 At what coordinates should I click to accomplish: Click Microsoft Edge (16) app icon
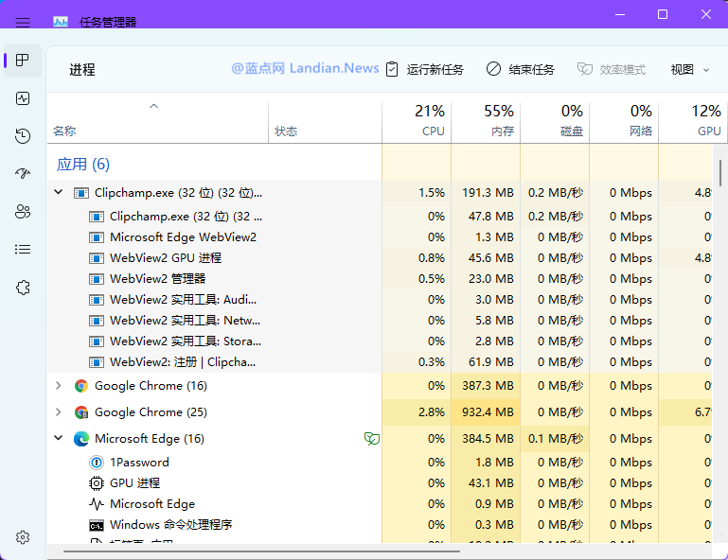pos(81,439)
